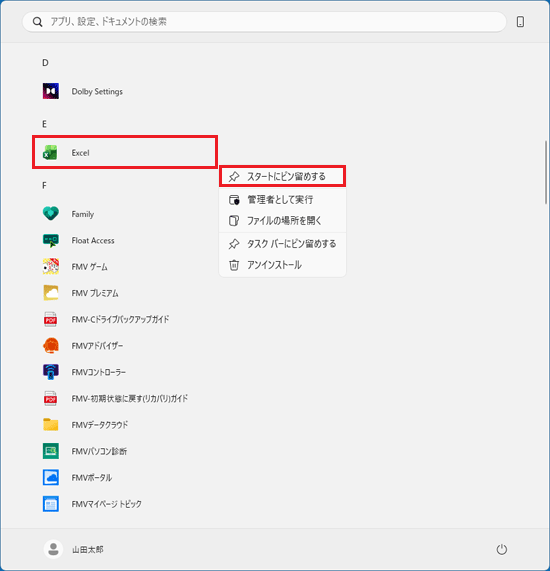This screenshot has height=571, width=550.
Task: Select アンインストール from the context menu
Action: 282,265
